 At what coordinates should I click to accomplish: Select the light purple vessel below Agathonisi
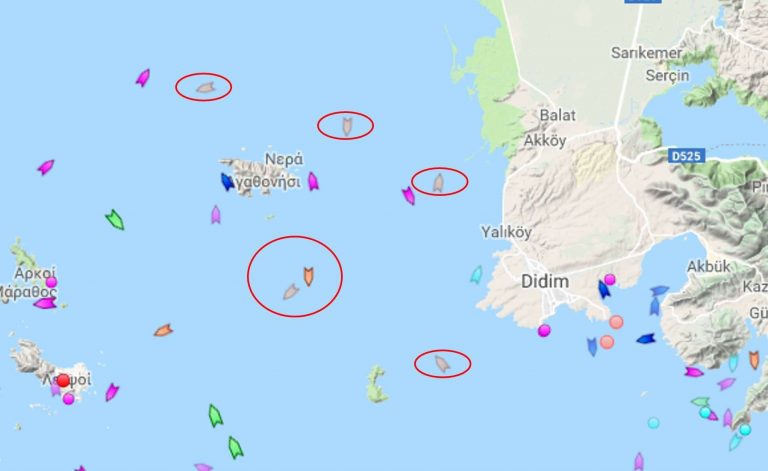pos(216,214)
